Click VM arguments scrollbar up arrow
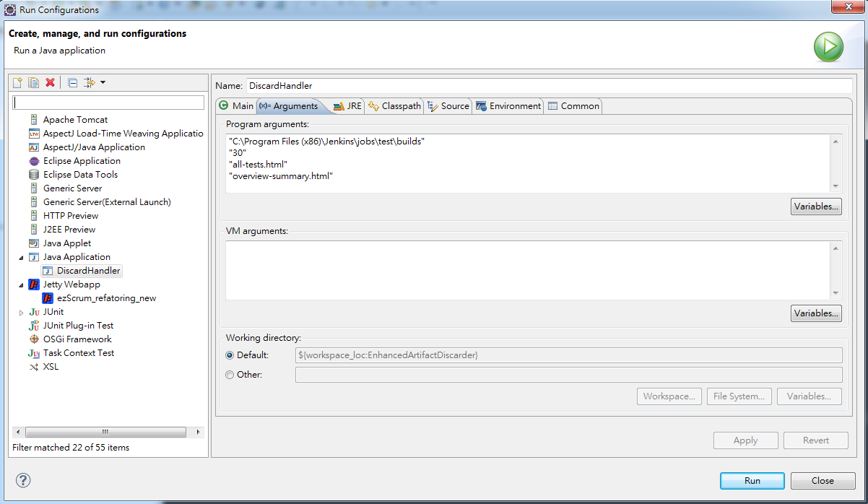Viewport: 868px width, 504px height. tap(836, 248)
